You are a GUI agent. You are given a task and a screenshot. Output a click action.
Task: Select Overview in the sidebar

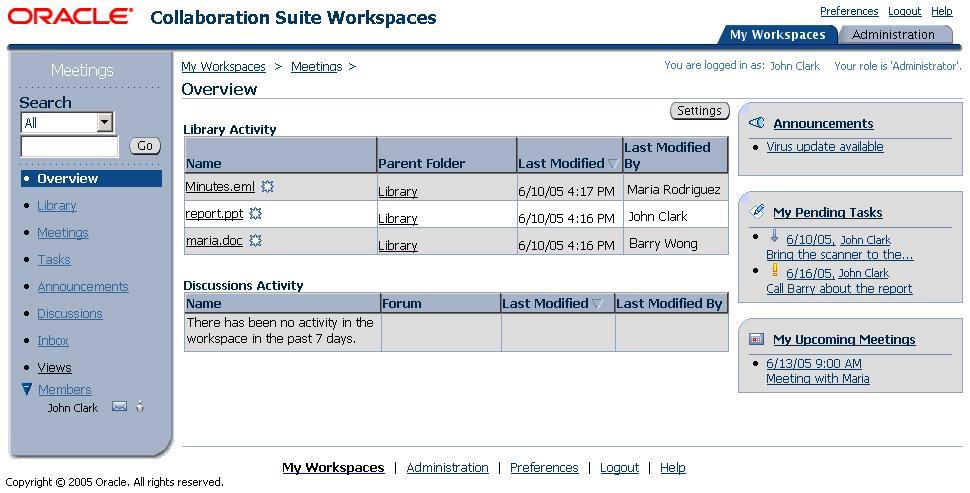coord(92,178)
